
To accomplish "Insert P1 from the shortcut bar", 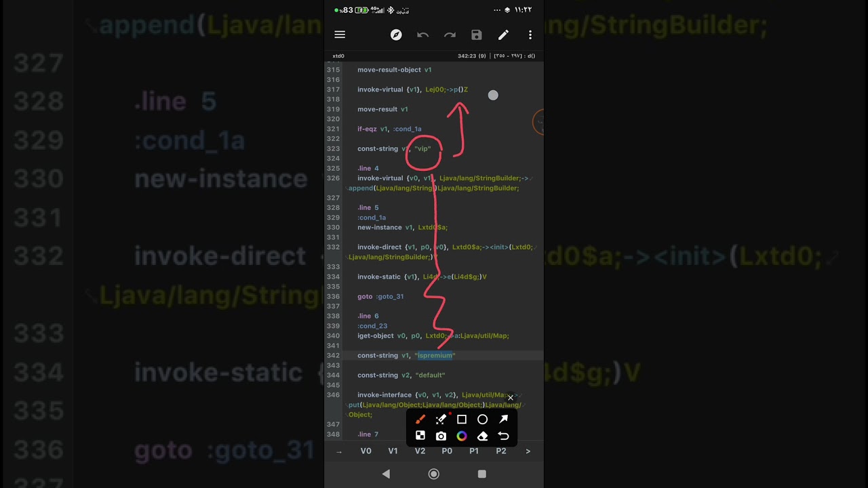I will [474, 451].
